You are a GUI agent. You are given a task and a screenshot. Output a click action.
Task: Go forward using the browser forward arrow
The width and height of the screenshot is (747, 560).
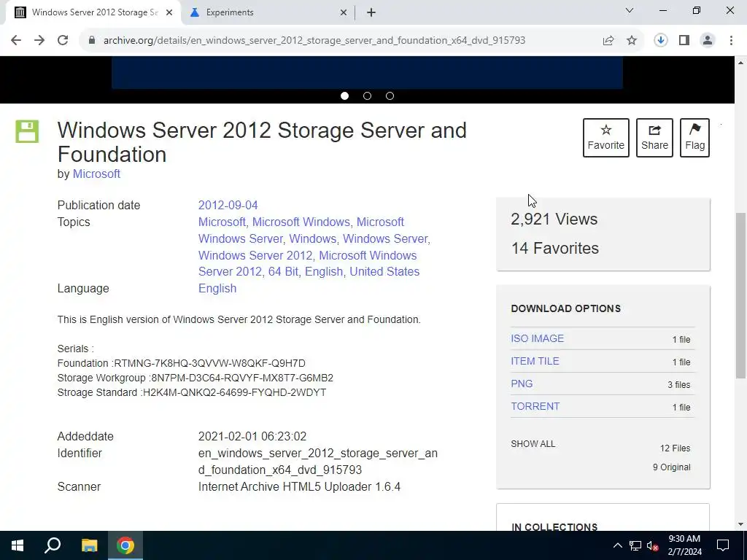[x=39, y=41]
